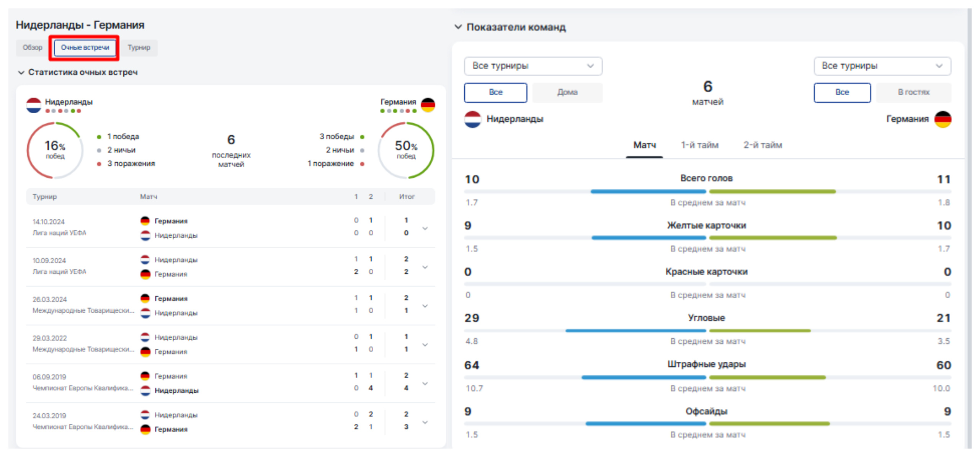Click the Угловые comparison bar
The image size is (980, 457).
point(707,331)
